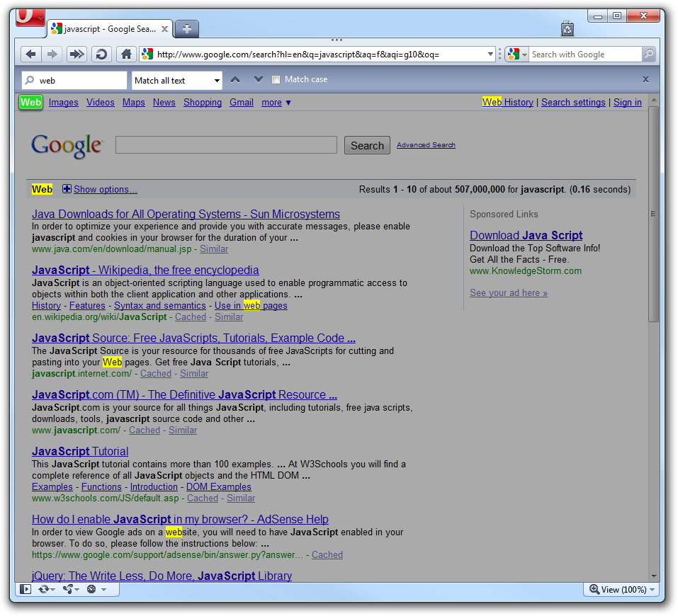This screenshot has width=678, height=616.
Task: Click the scrollbar down arrow
Action: tap(653, 576)
